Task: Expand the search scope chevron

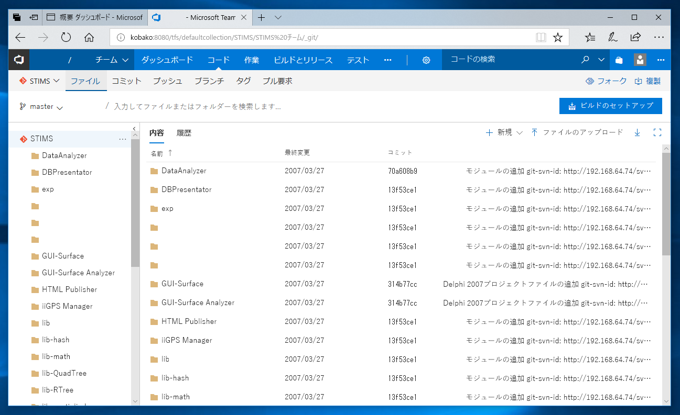Action: point(601,60)
